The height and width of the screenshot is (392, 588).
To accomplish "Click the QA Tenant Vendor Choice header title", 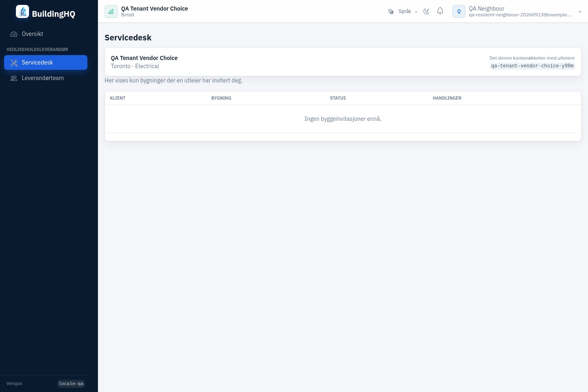I will (154, 9).
